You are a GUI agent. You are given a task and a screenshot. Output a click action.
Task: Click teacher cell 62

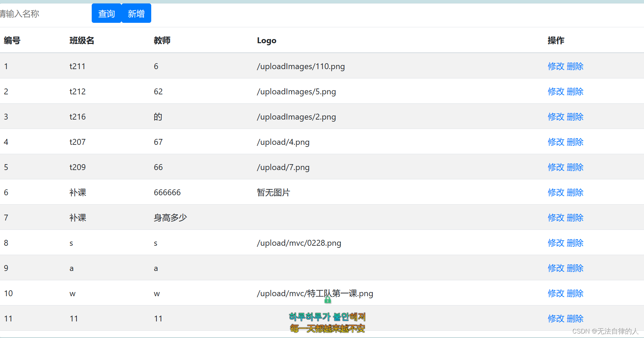(x=158, y=91)
